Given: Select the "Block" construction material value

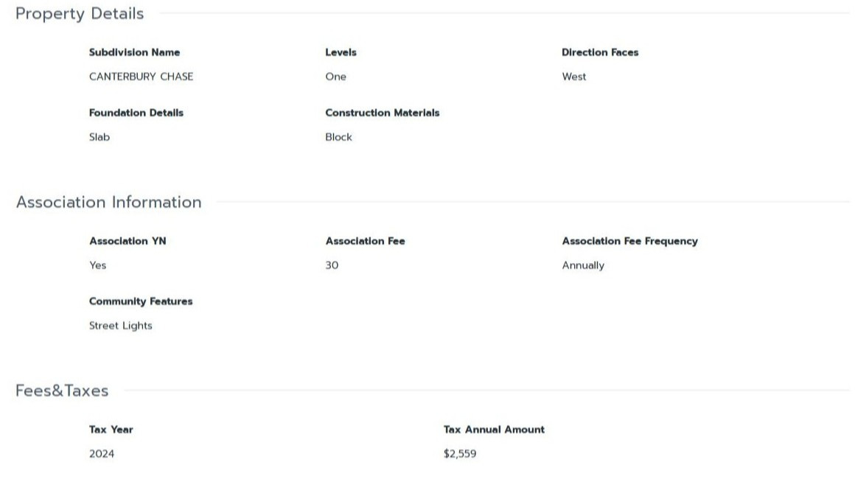Looking at the screenshot, I should [338, 137].
